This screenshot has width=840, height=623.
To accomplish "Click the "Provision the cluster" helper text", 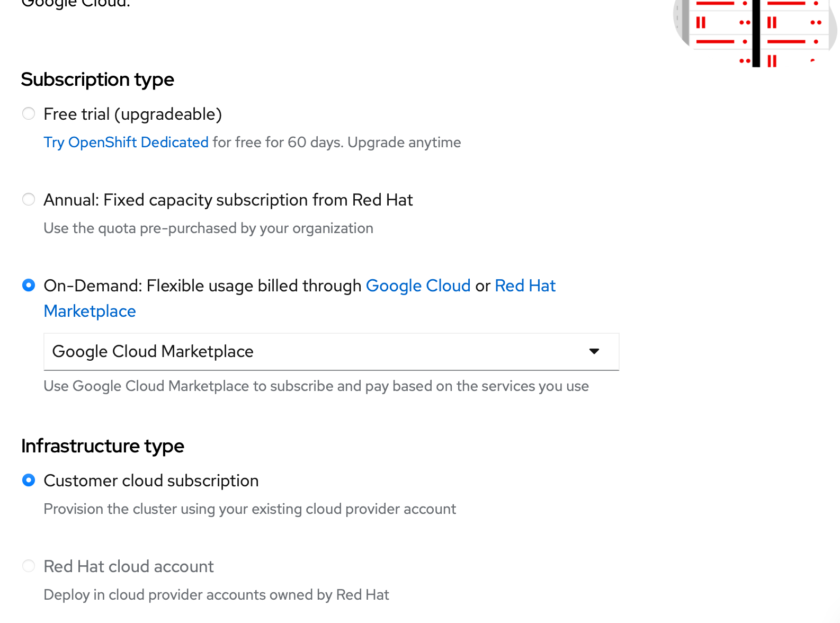I will click(249, 509).
